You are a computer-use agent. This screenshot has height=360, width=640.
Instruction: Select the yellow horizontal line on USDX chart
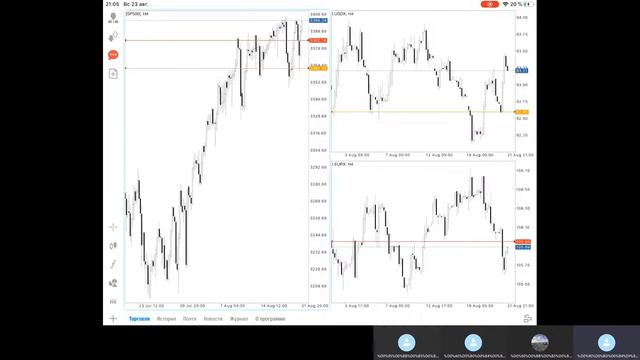pyautogui.click(x=423, y=111)
